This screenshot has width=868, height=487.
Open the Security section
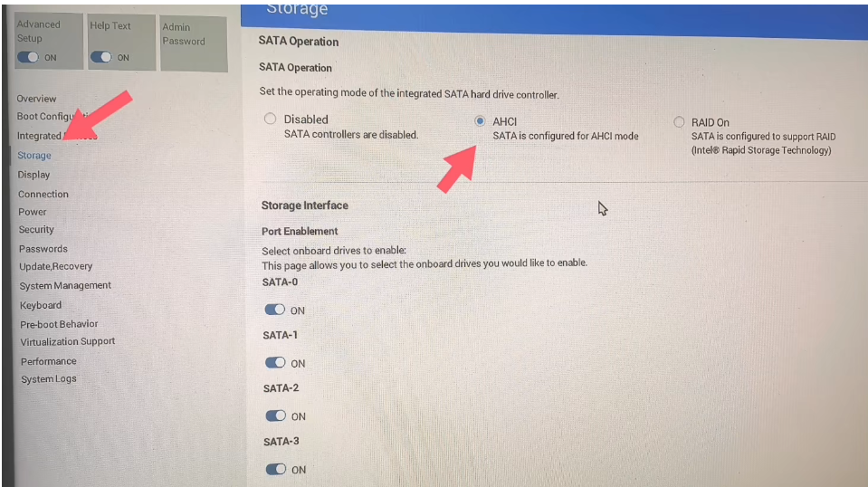36,229
